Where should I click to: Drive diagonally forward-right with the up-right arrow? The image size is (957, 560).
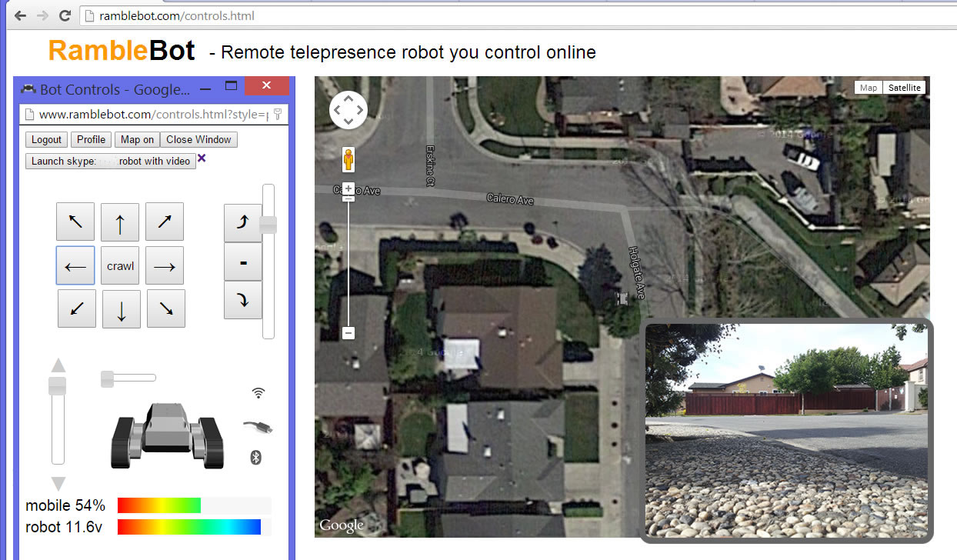(165, 222)
